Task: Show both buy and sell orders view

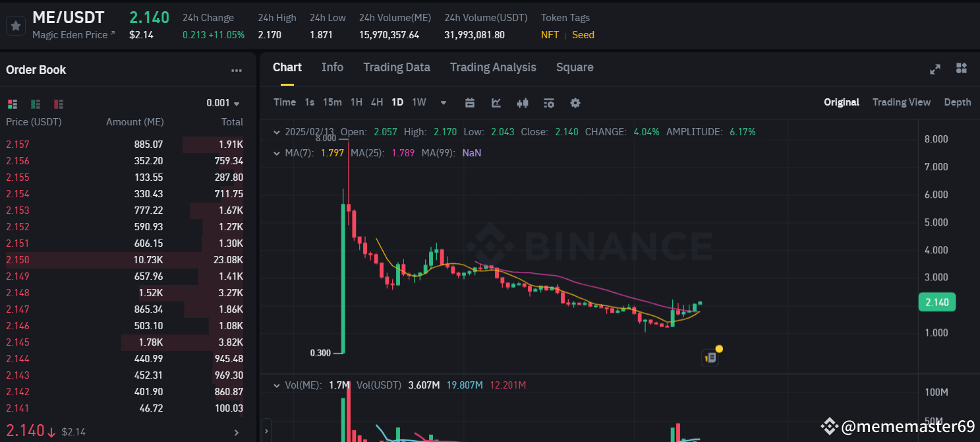Action: pos(12,104)
